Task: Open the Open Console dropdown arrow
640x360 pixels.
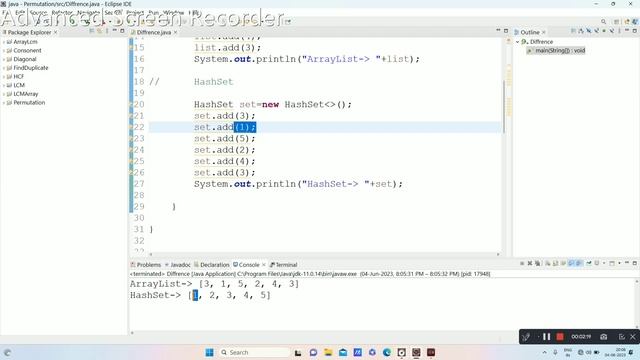Action: click(619, 263)
